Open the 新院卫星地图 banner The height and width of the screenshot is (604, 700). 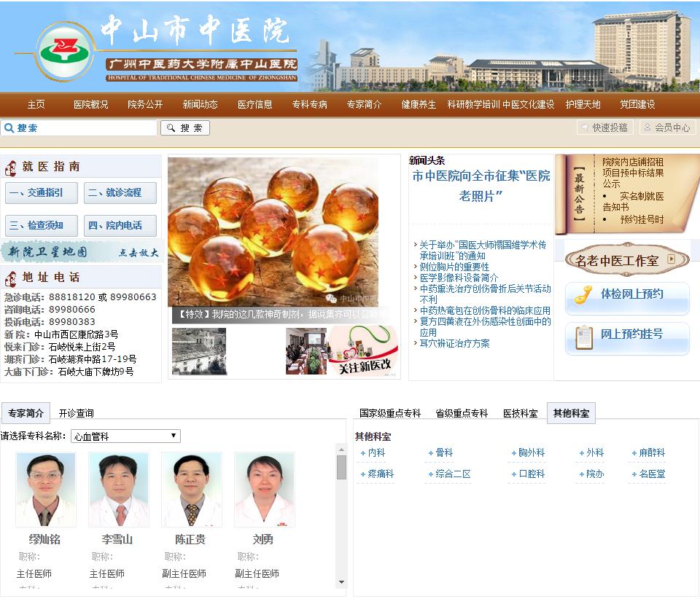82,251
